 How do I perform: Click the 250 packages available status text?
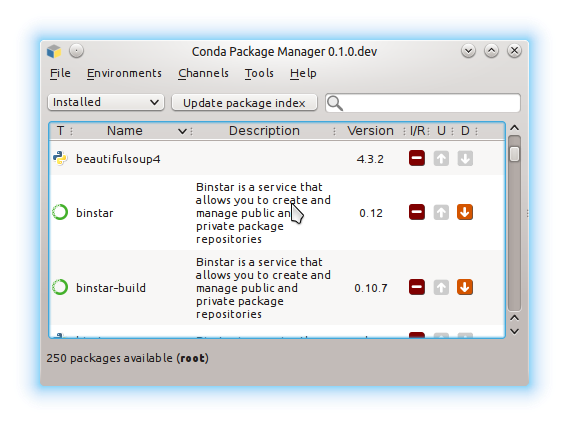click(127, 358)
